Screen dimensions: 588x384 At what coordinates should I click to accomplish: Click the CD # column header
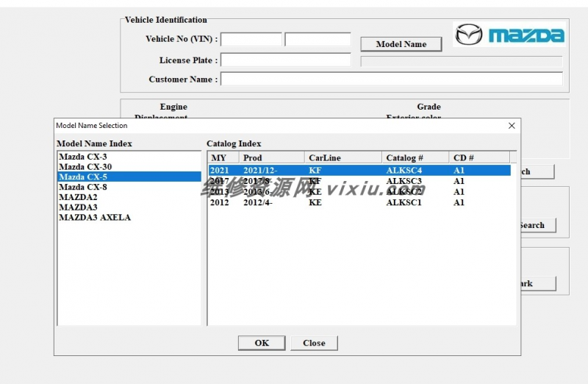(x=479, y=157)
